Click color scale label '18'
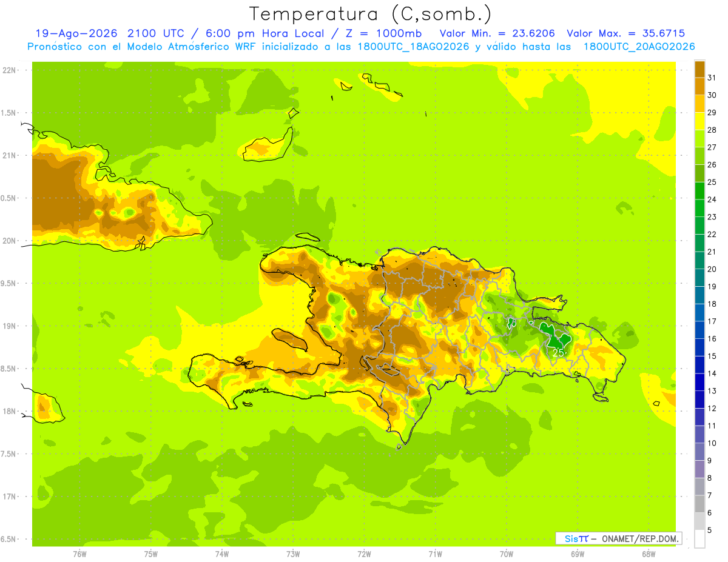 click(x=712, y=304)
